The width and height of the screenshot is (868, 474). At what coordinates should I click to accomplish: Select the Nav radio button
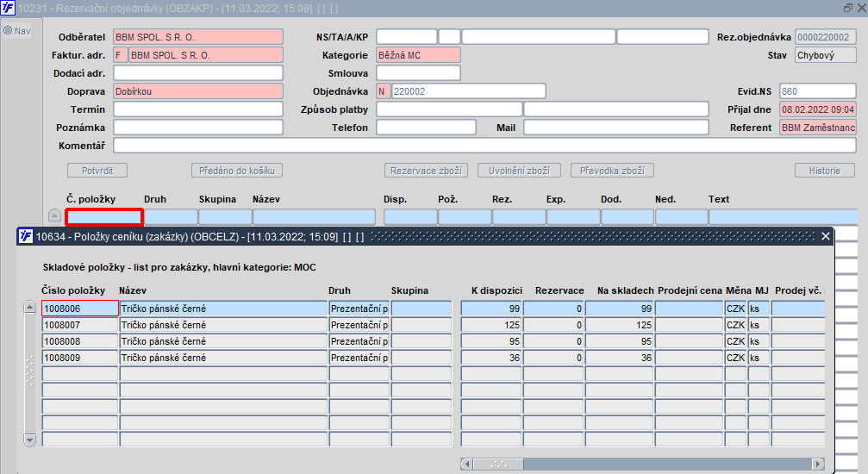8,30
